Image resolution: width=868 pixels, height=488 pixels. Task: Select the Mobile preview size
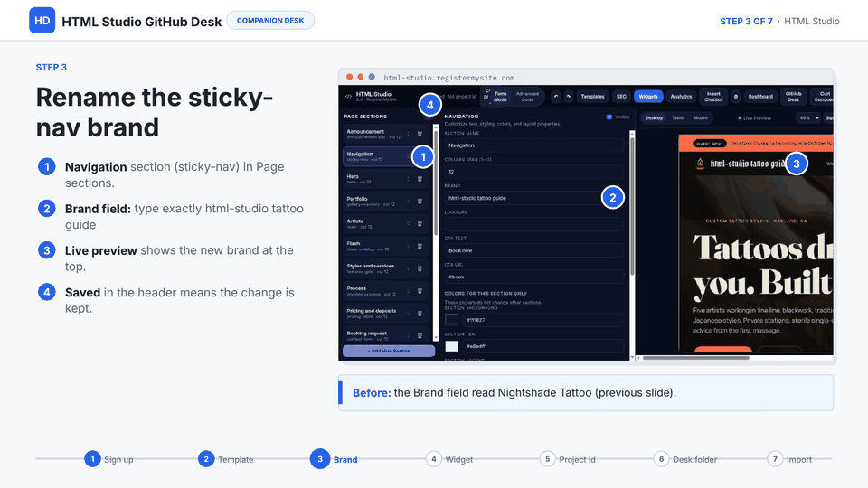pos(701,117)
